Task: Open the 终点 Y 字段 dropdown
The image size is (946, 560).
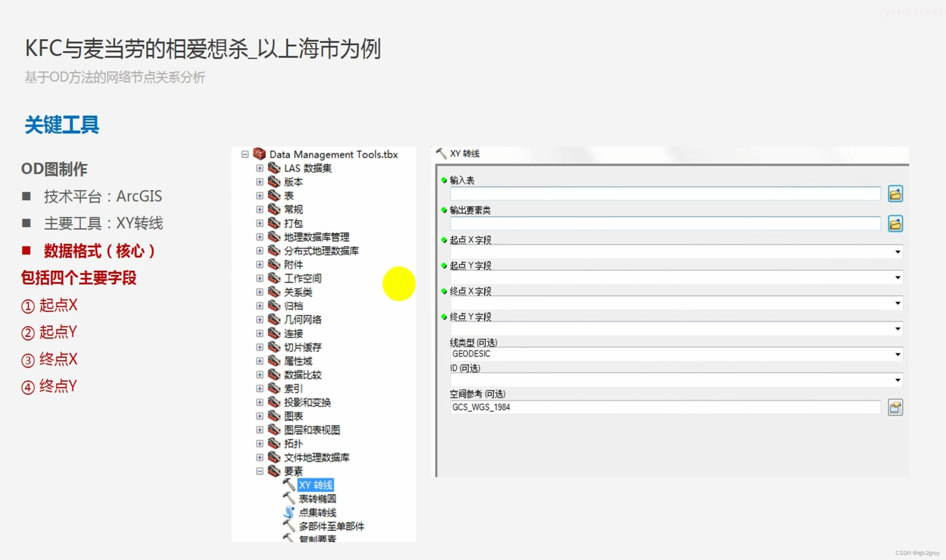Action: tap(898, 329)
